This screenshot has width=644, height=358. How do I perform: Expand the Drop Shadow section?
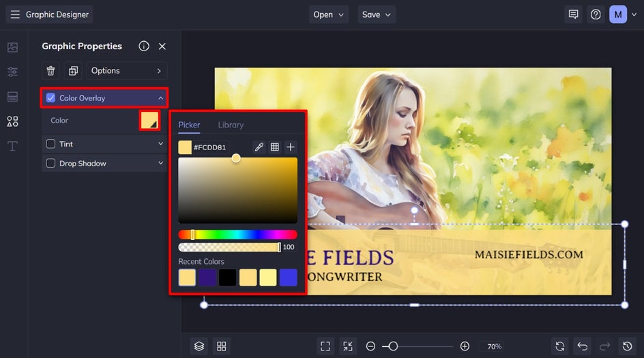click(x=160, y=163)
